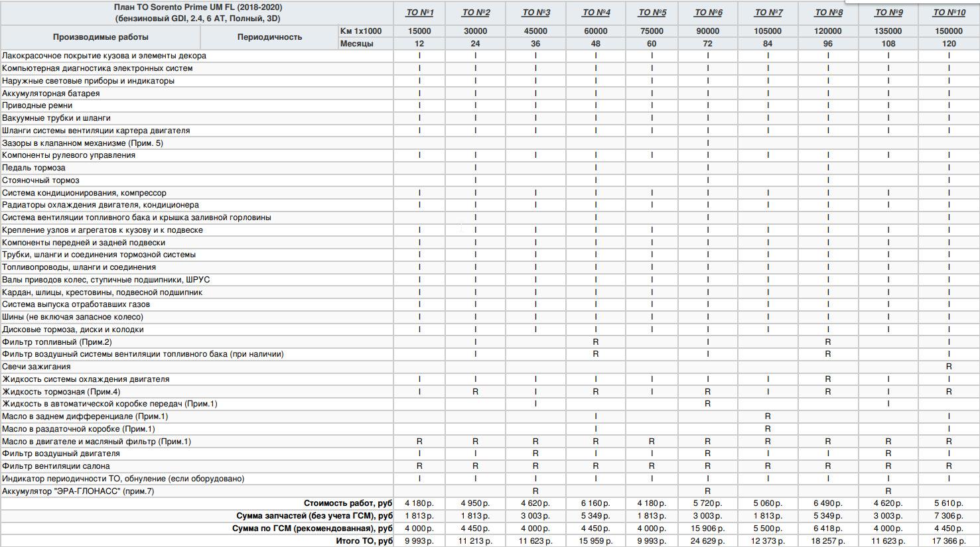Open the ТО №1 column header link
This screenshot has width=980, height=547.
tap(419, 13)
